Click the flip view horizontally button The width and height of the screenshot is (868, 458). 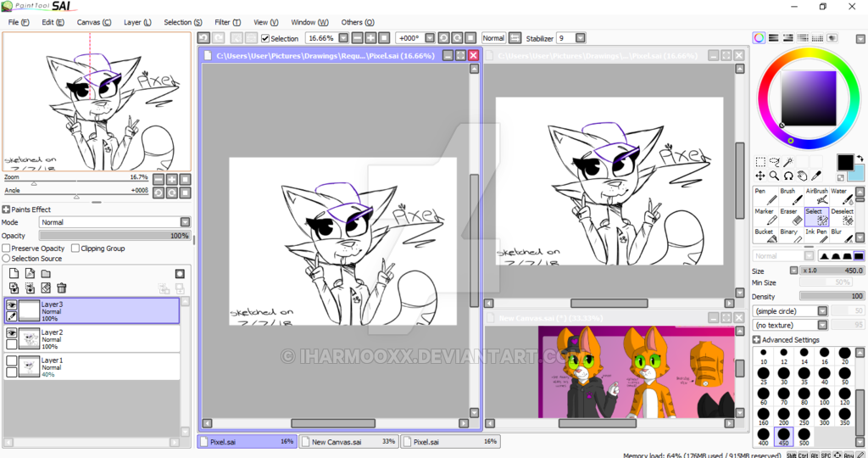click(515, 38)
